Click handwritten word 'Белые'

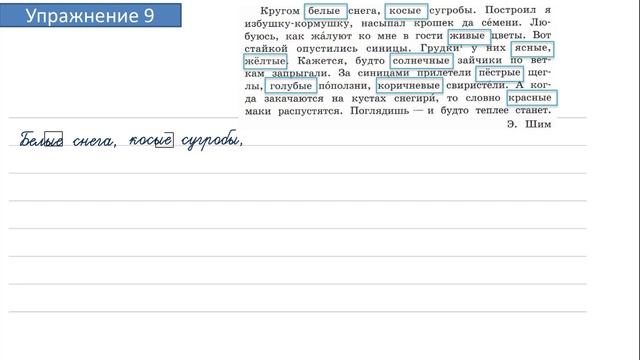(42, 140)
